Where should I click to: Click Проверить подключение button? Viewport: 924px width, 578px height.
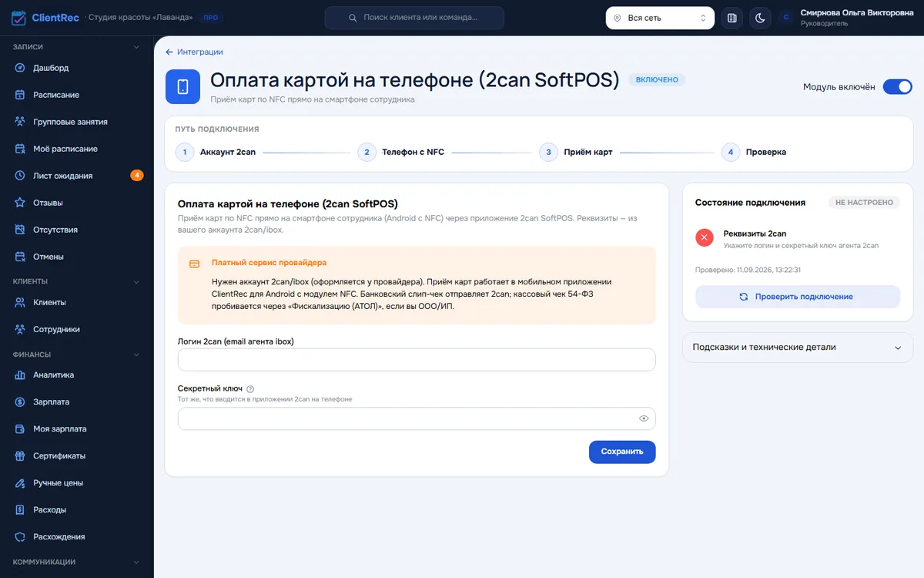point(798,297)
